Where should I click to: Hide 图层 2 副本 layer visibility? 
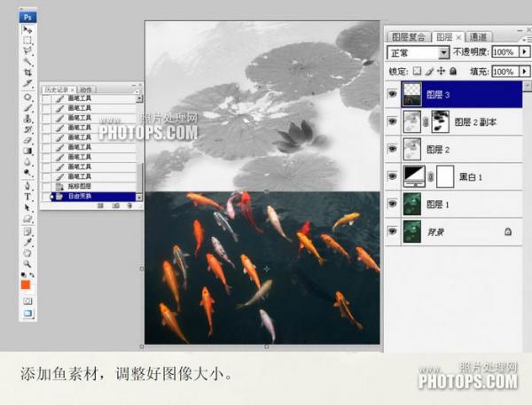[393, 121]
